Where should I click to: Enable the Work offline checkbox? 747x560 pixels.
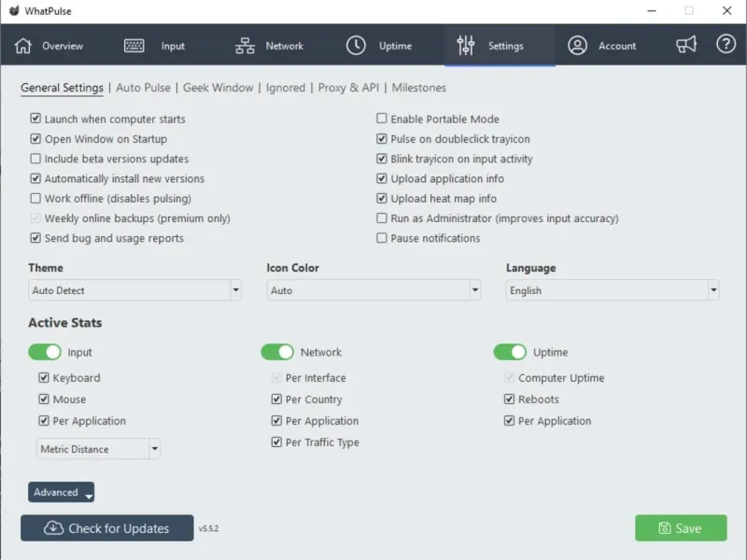click(35, 199)
